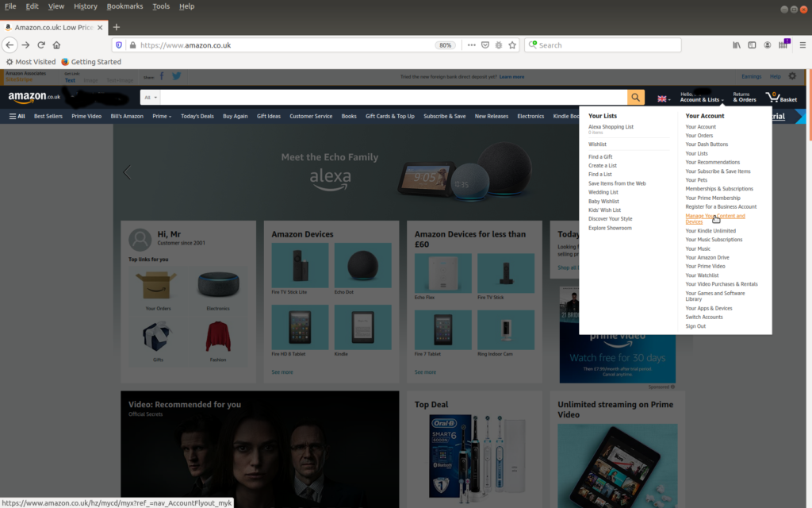This screenshot has width=812, height=508.
Task: Open the Echo Dot product thumbnail
Action: (362, 265)
